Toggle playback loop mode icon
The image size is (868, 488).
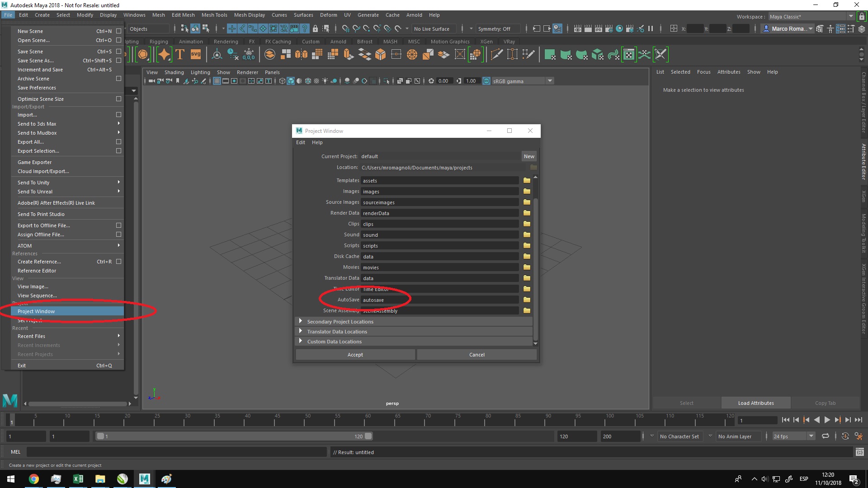coord(825,436)
